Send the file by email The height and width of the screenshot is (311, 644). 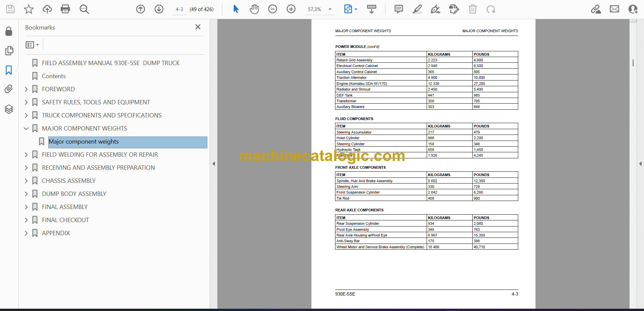[x=614, y=9]
